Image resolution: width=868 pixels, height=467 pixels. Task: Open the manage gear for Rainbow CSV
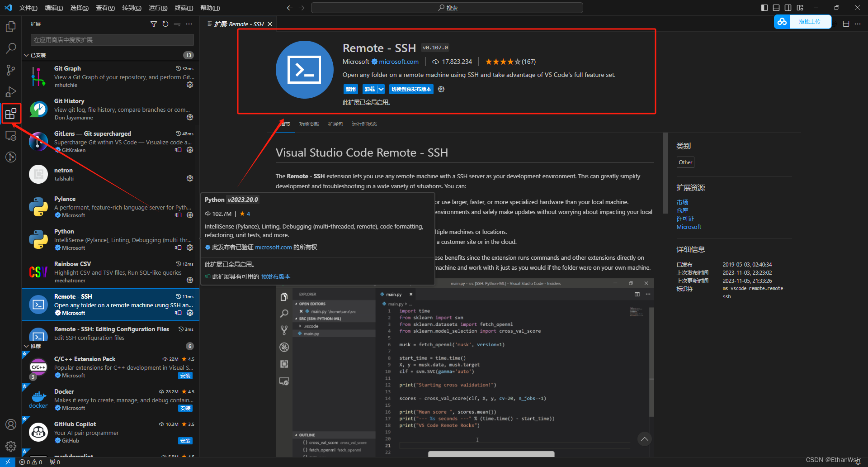(x=190, y=280)
